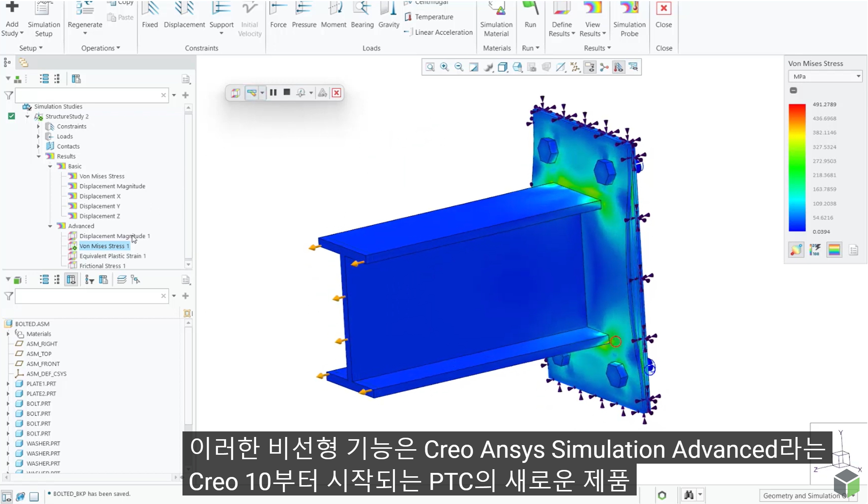The height and width of the screenshot is (504, 868).
Task: Open Geometry and Simulation selection filter
Action: (809, 495)
